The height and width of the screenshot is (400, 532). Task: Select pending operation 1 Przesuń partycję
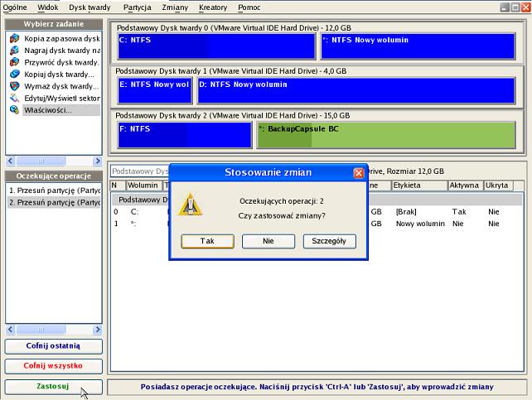(55, 190)
